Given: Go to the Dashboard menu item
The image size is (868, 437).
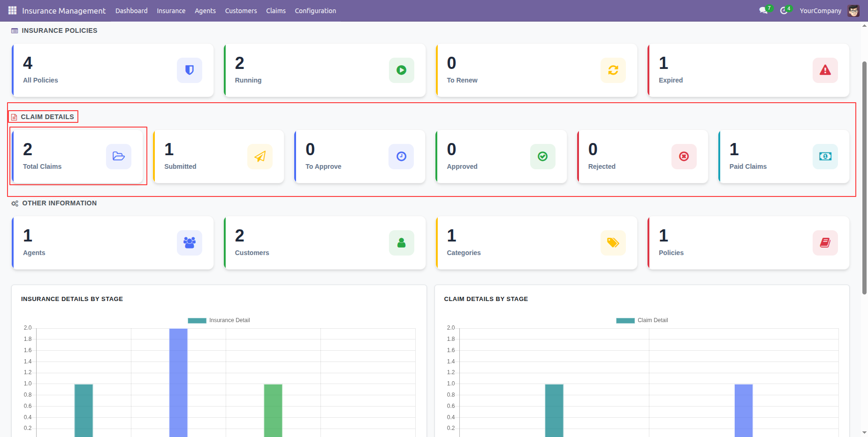Looking at the screenshot, I should click(x=131, y=11).
